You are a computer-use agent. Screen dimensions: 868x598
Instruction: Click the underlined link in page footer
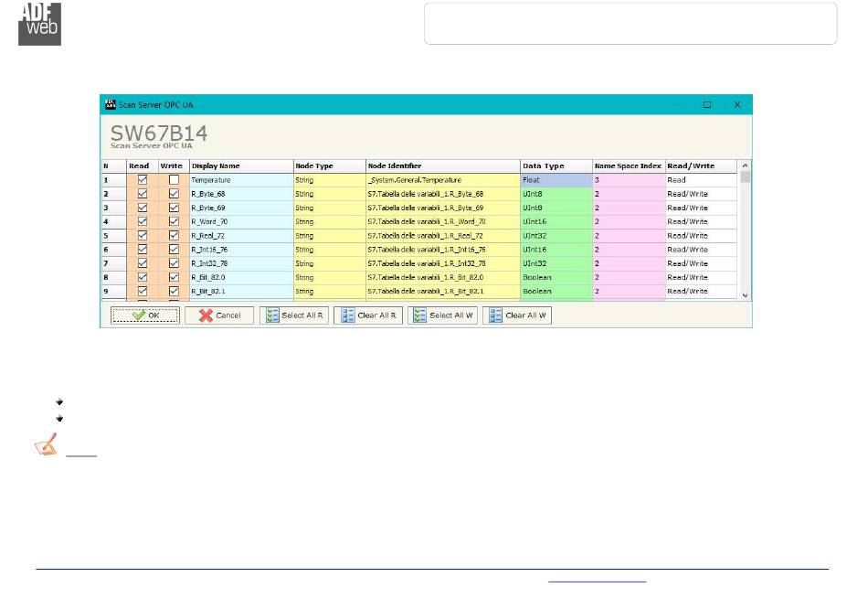pos(598,581)
